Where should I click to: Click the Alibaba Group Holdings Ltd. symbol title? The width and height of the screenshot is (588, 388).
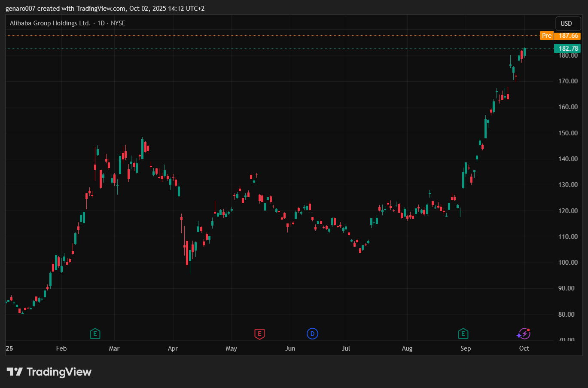50,23
